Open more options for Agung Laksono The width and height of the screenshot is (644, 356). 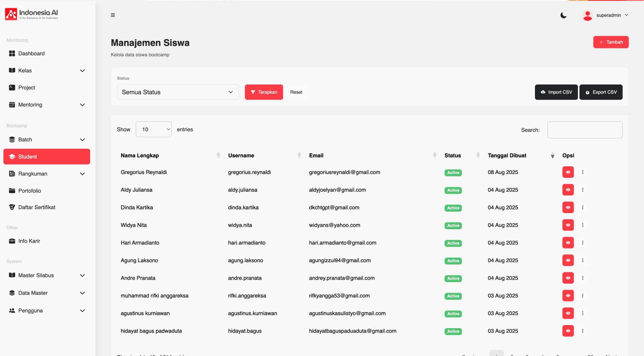[583, 260]
